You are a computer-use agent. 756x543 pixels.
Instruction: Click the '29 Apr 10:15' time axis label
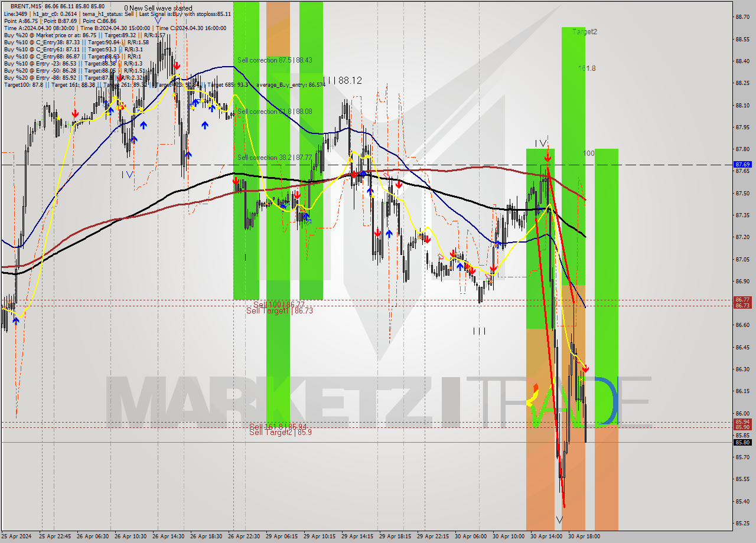(320, 537)
